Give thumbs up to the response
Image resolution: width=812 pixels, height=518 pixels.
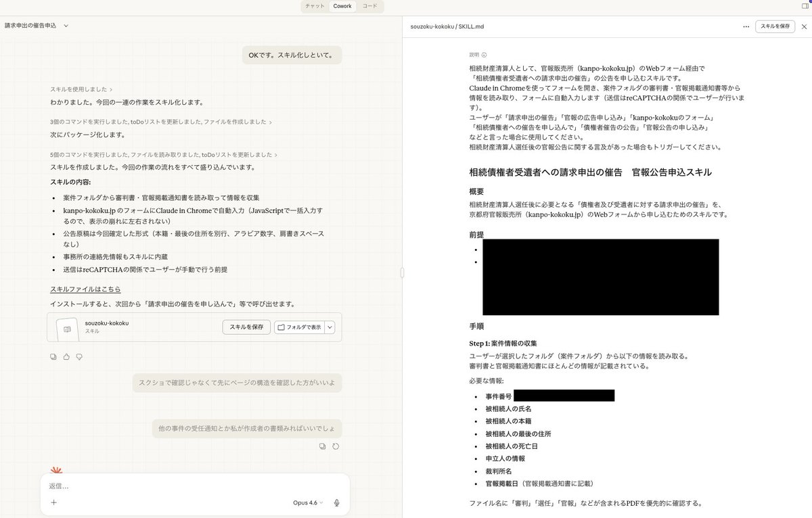coord(66,356)
